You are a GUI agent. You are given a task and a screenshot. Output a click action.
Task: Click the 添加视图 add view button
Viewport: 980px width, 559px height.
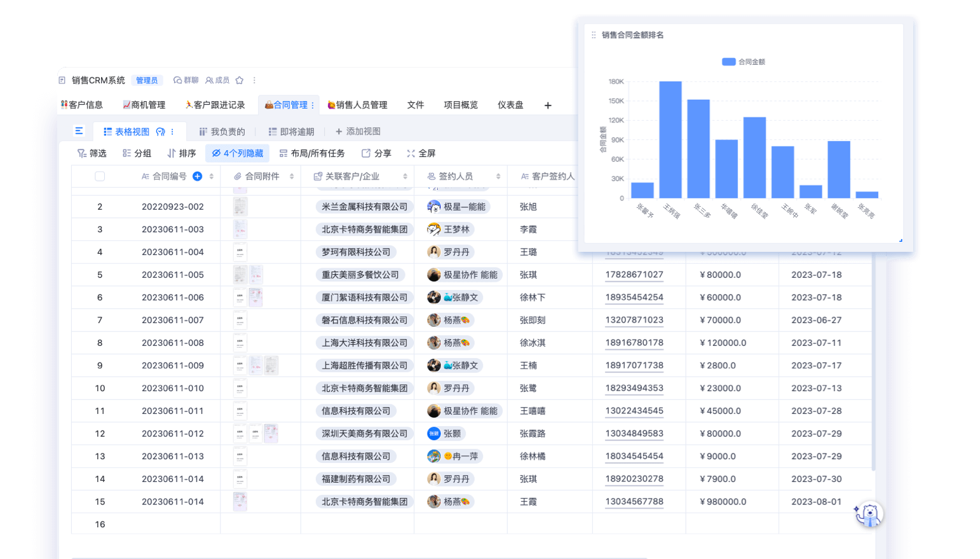(x=358, y=131)
